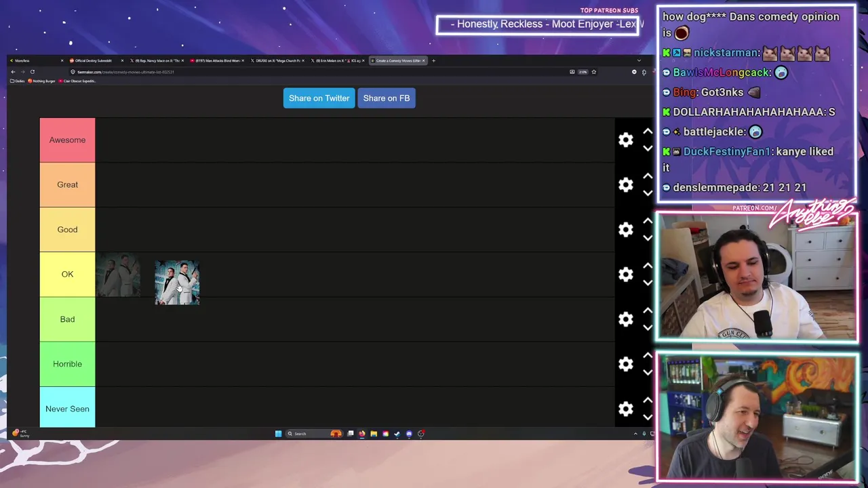Viewport: 868px width, 488px height.
Task: Close the Create a Comedy Movies tab
Action: 423,60
